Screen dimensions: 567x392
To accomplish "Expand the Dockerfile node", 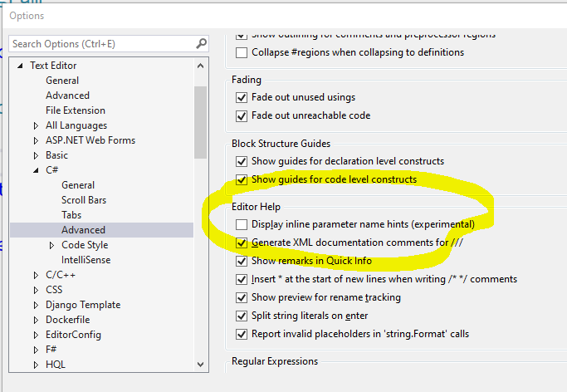I will (x=36, y=320).
